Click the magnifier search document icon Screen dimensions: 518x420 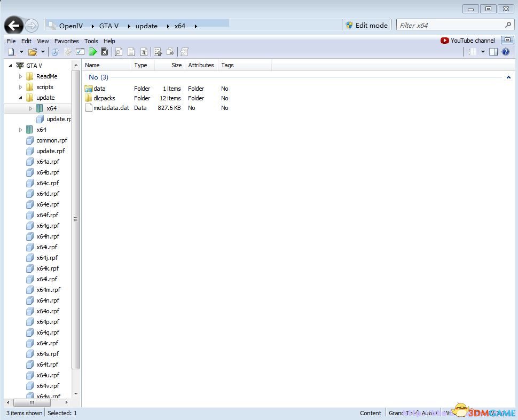coord(119,52)
